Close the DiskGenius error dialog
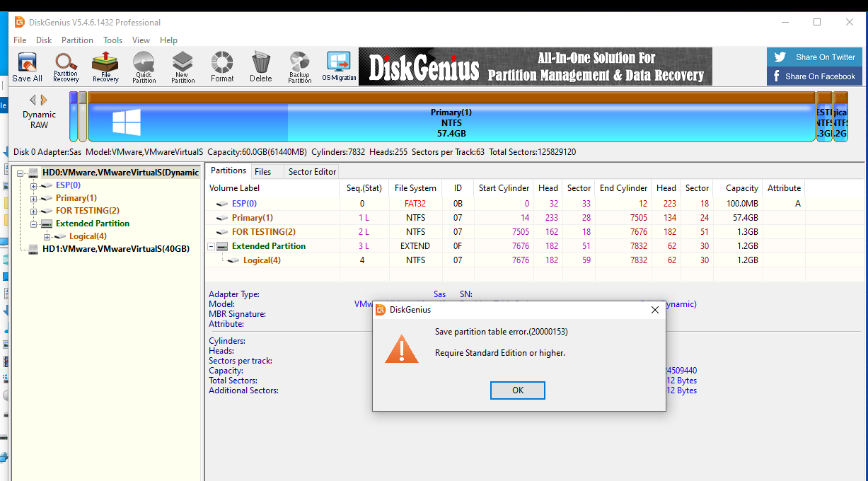This screenshot has height=481, width=868. tap(654, 310)
